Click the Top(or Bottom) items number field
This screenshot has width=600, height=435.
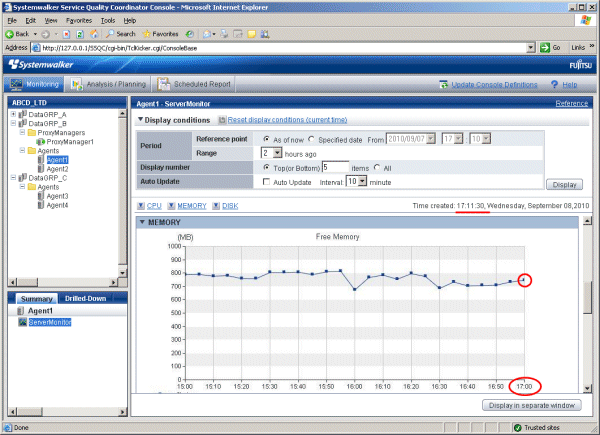[336, 167]
